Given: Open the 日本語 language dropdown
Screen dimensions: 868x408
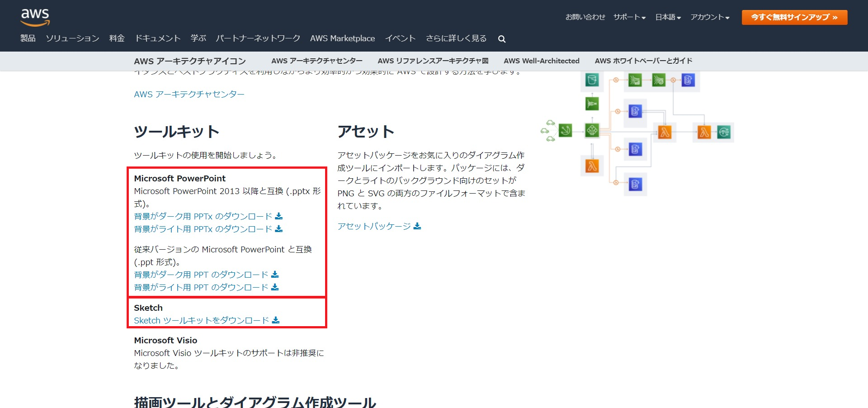Looking at the screenshot, I should tap(668, 17).
